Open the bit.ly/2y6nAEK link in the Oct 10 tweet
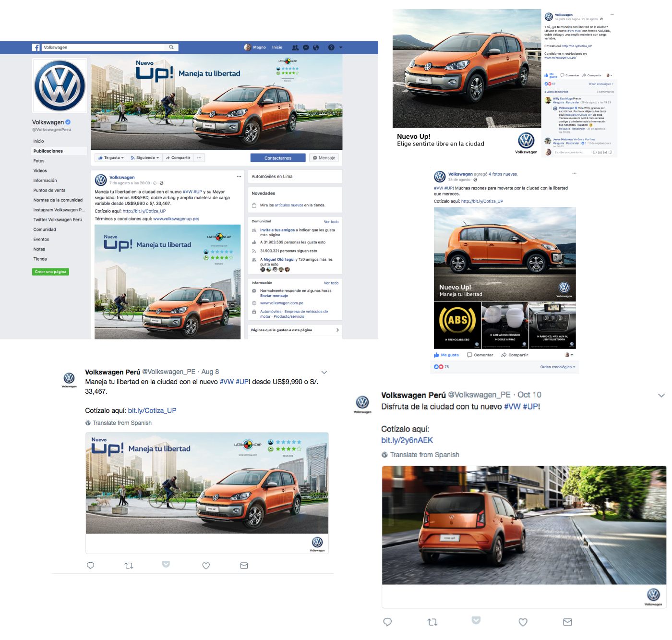672x640 pixels. [407, 440]
